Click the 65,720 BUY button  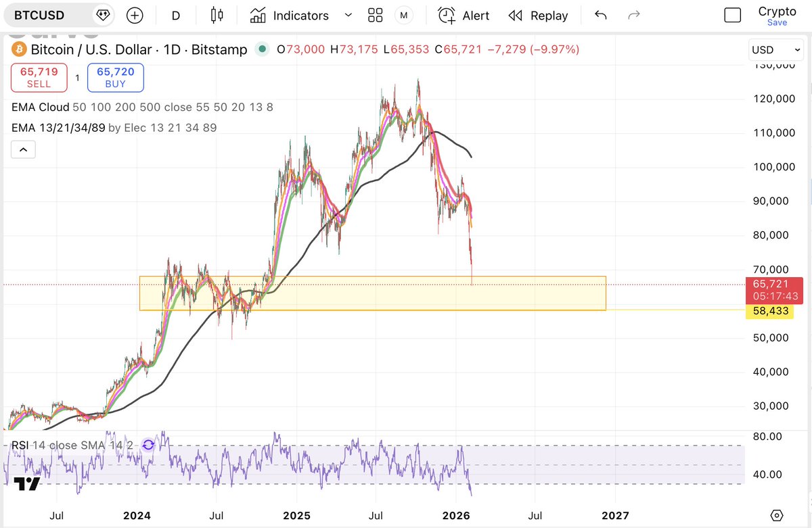click(x=115, y=78)
